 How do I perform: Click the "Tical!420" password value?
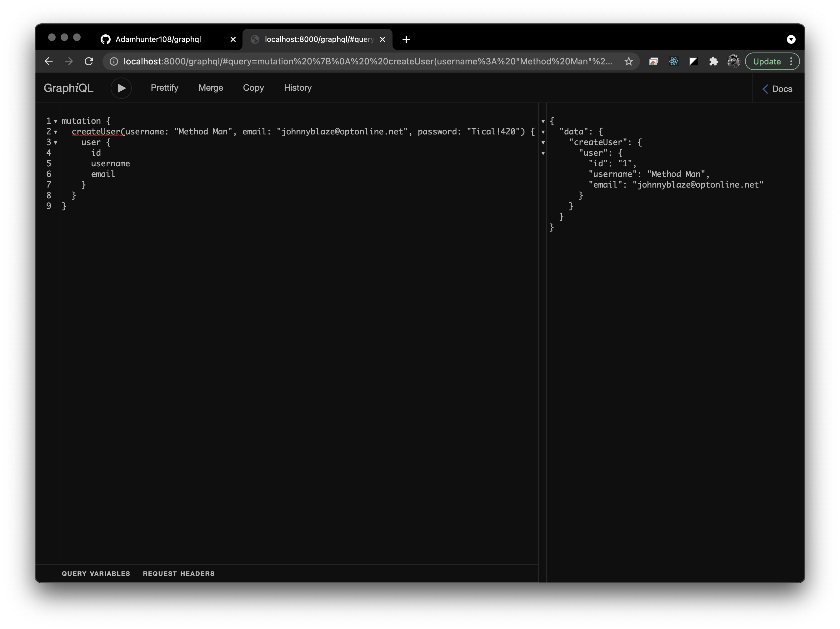pyautogui.click(x=493, y=131)
